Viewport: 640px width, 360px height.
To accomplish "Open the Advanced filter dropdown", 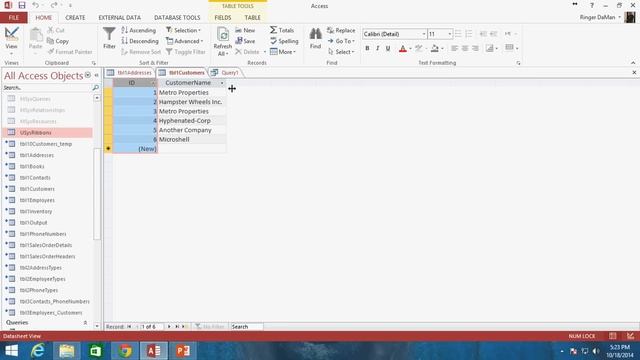I will click(184, 41).
